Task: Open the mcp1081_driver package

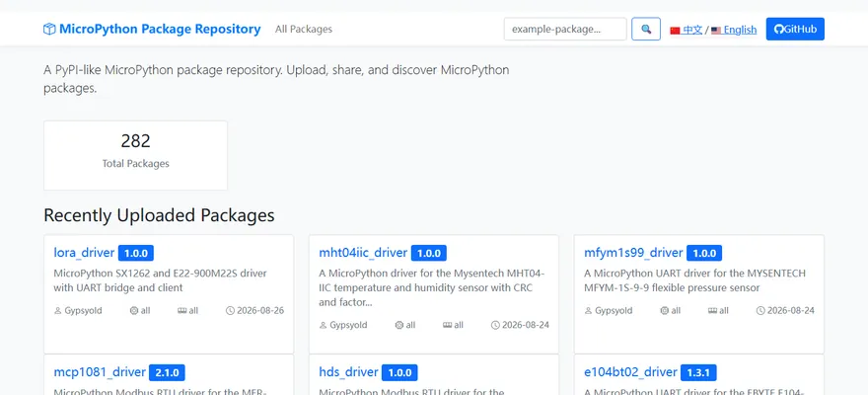Action: [100, 371]
